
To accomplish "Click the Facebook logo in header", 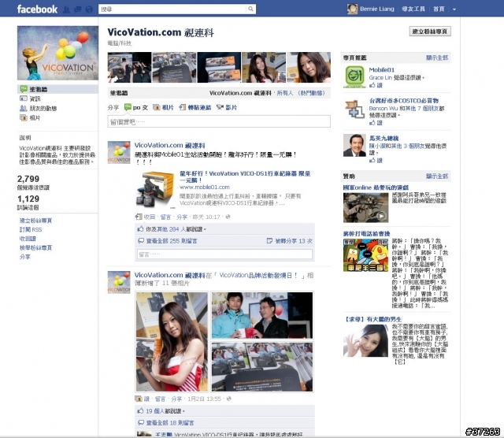I will click(37, 9).
